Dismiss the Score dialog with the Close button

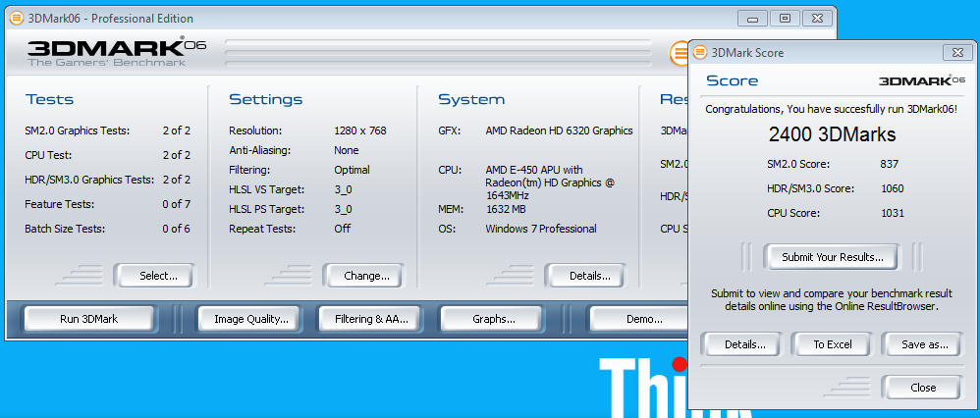click(x=923, y=388)
